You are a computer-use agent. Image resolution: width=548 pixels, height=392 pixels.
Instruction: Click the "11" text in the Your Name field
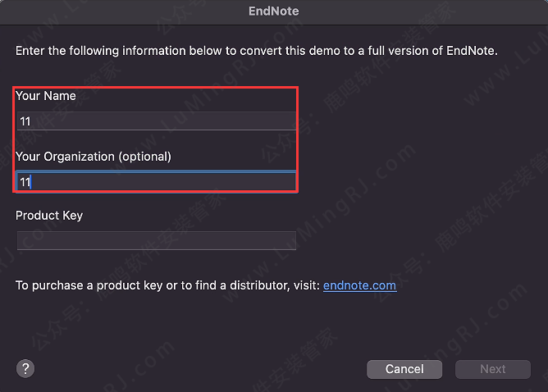[x=25, y=121]
